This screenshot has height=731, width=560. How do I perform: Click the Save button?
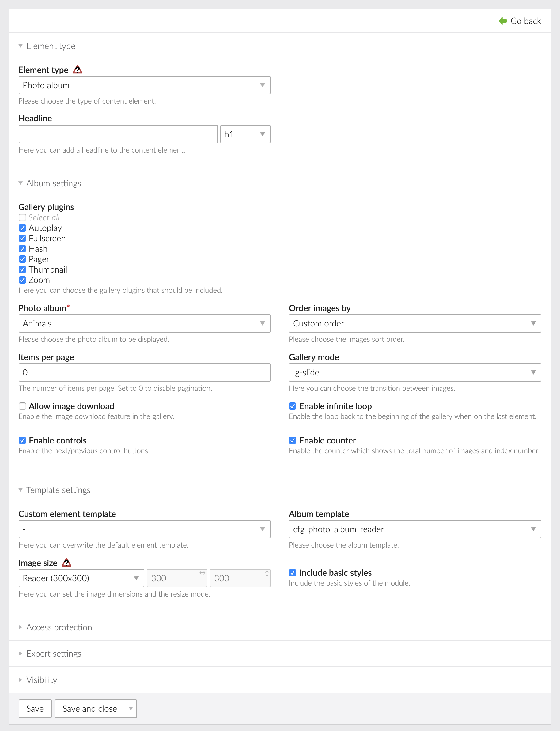pyautogui.click(x=35, y=708)
